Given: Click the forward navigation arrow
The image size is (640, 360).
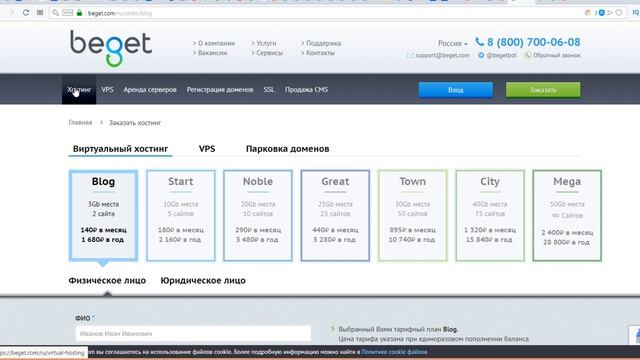Looking at the screenshot, I should 11,13.
